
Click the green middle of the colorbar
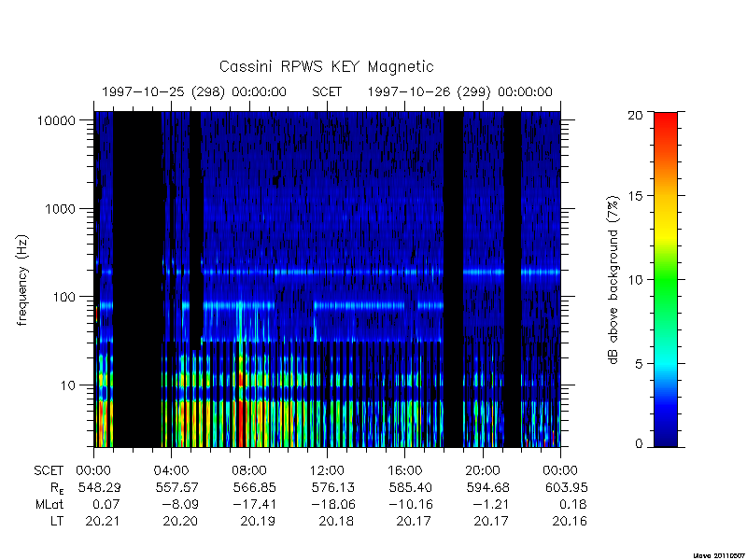[x=666, y=280]
